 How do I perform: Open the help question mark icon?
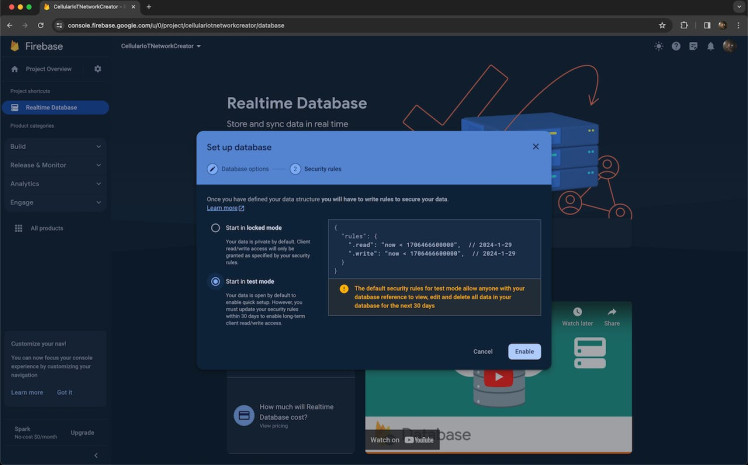coord(676,46)
